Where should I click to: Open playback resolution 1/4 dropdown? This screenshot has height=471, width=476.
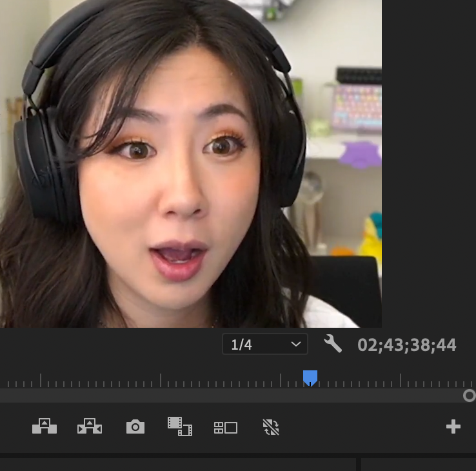265,344
